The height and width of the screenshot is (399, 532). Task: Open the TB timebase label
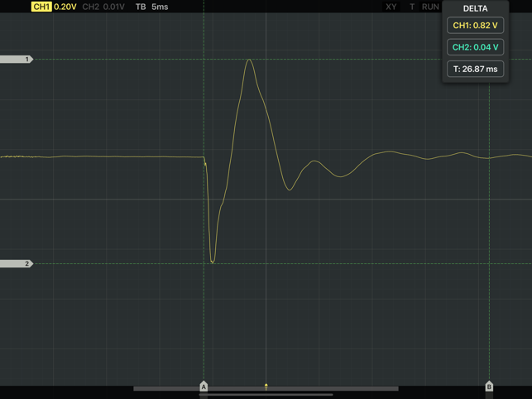(141, 7)
